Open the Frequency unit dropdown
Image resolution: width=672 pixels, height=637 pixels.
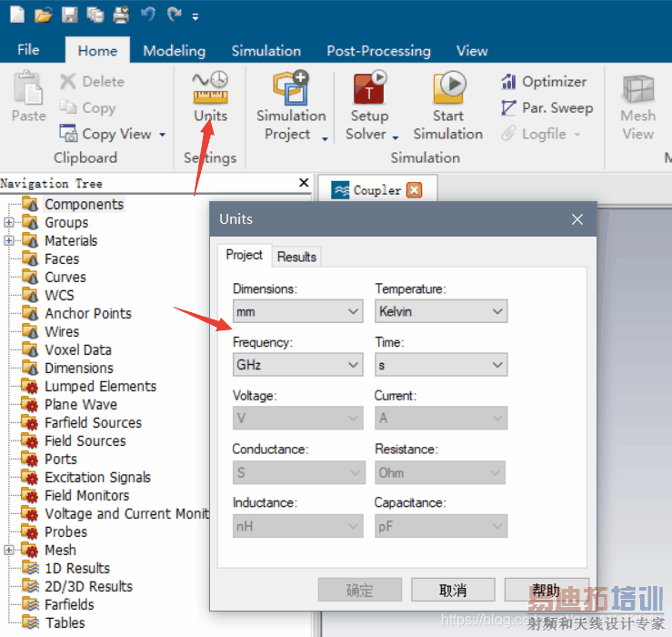click(x=298, y=365)
